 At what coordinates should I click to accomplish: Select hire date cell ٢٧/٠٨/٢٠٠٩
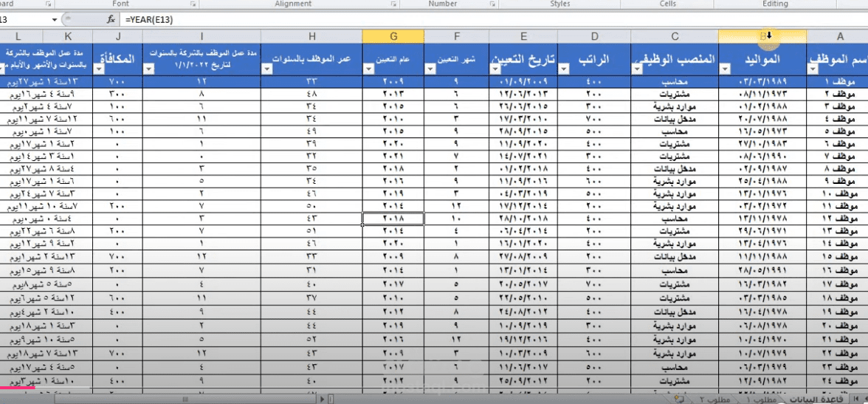[523, 256]
